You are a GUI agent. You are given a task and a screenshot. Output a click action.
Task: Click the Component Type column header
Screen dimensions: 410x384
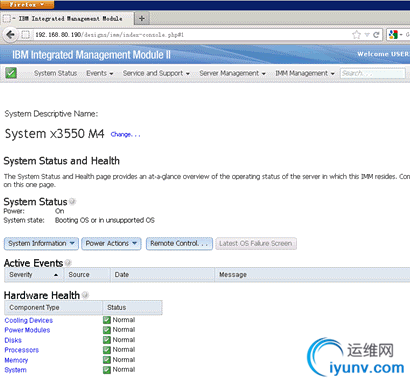point(53,307)
